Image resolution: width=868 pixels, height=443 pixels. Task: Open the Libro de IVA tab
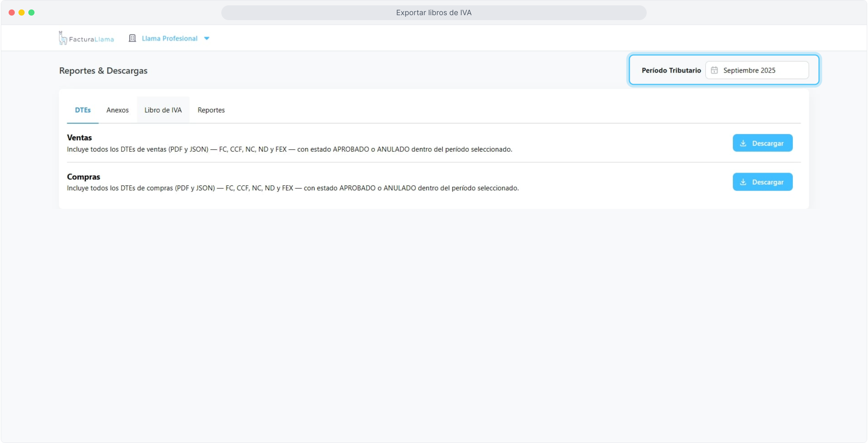tap(163, 110)
